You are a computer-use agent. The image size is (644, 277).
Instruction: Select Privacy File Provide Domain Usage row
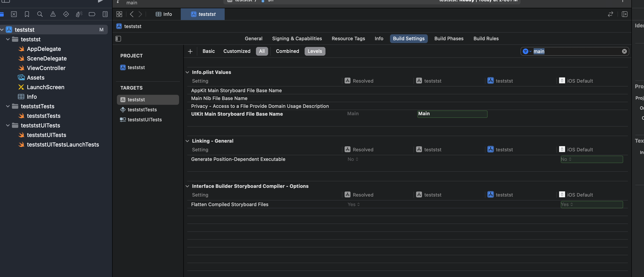click(x=408, y=106)
